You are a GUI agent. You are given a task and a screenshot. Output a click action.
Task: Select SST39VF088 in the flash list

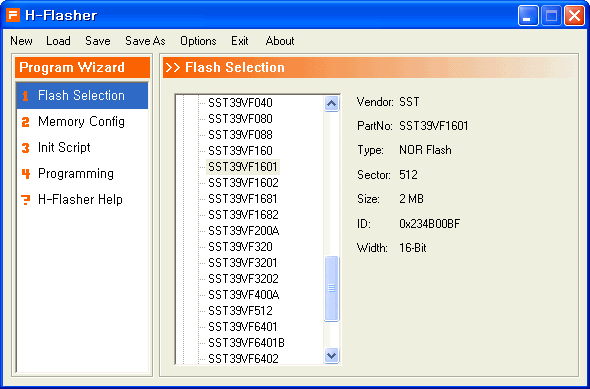coord(240,135)
